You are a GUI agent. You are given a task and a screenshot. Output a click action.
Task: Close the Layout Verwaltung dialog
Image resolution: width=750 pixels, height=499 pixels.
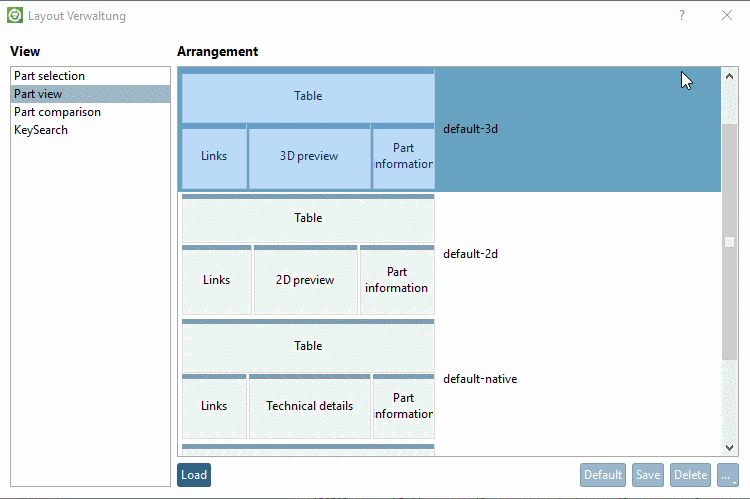pyautogui.click(x=727, y=15)
